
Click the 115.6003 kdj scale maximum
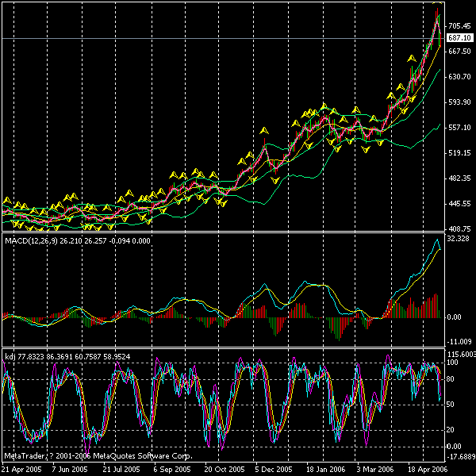[461, 355]
